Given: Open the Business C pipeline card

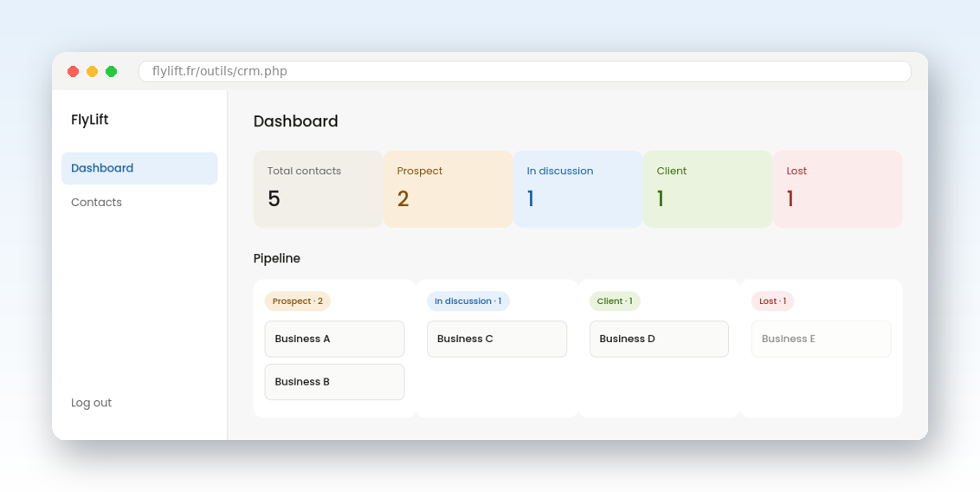Looking at the screenshot, I should click(x=497, y=339).
